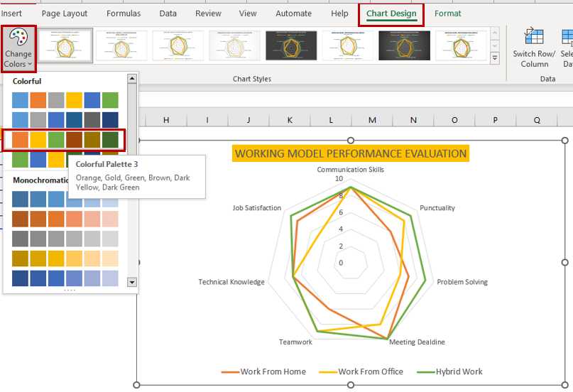
Task: Click the Hybrid Work legend entry
Action: pyautogui.click(x=449, y=371)
